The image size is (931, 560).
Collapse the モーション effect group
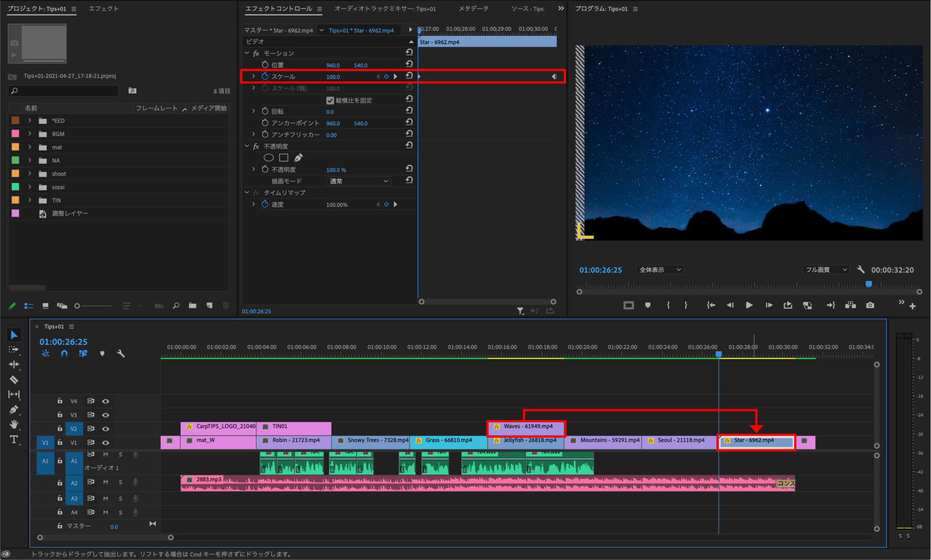point(247,53)
